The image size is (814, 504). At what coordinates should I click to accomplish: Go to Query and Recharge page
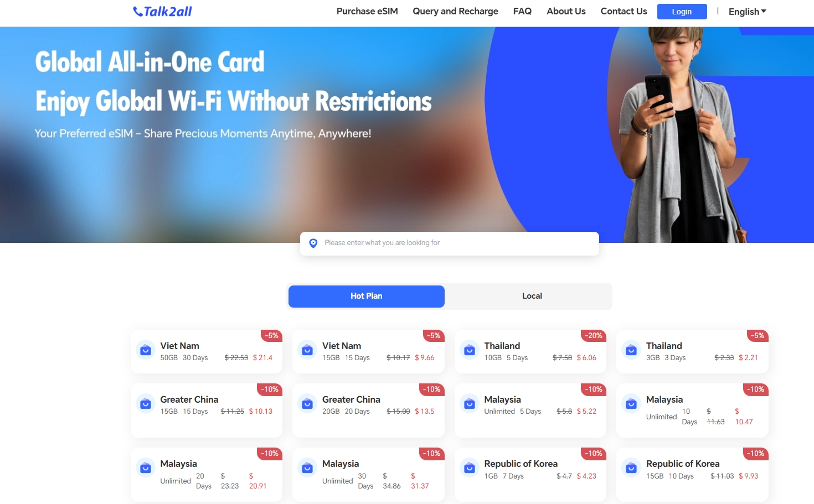coord(455,11)
